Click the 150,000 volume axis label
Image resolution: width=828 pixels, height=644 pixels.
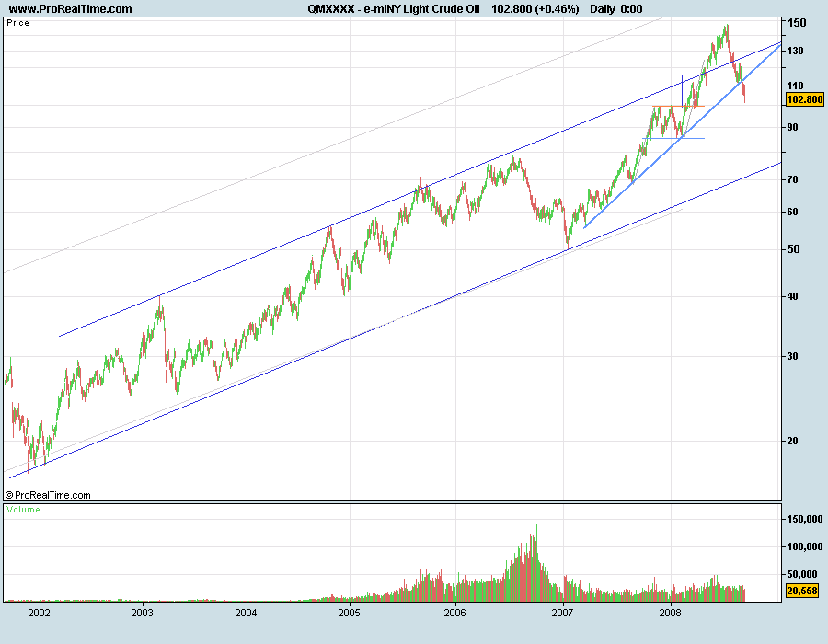tap(805, 520)
